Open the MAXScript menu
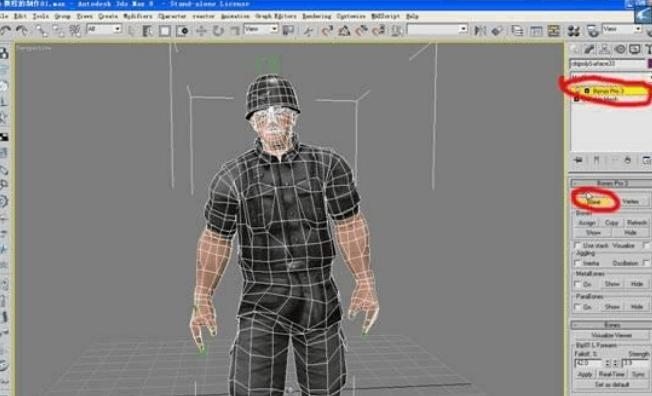The height and width of the screenshot is (396, 652). click(x=385, y=16)
